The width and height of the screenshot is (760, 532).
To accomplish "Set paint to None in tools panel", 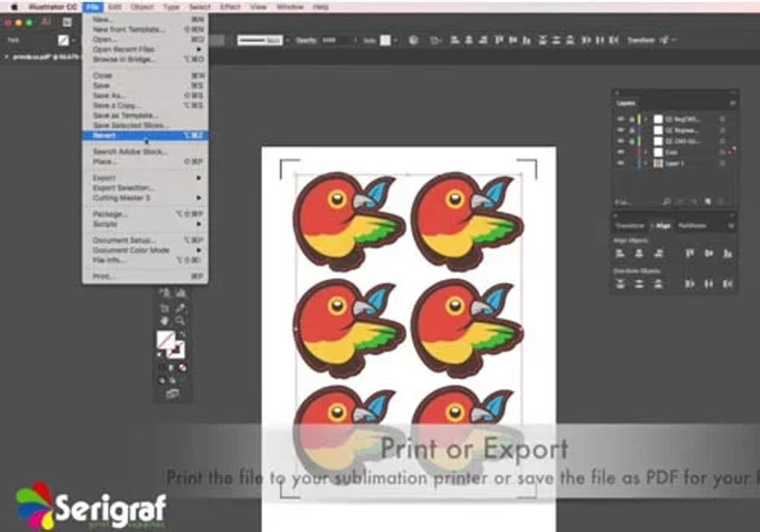I will [x=182, y=368].
